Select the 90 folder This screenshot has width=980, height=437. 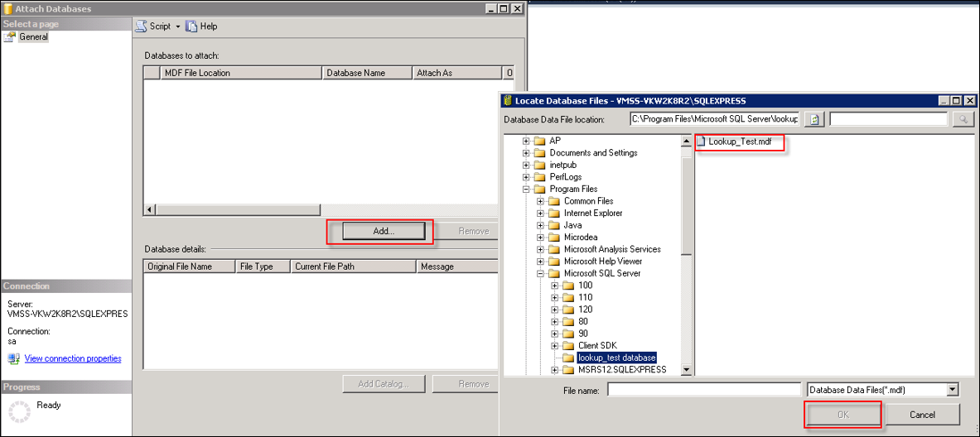583,334
